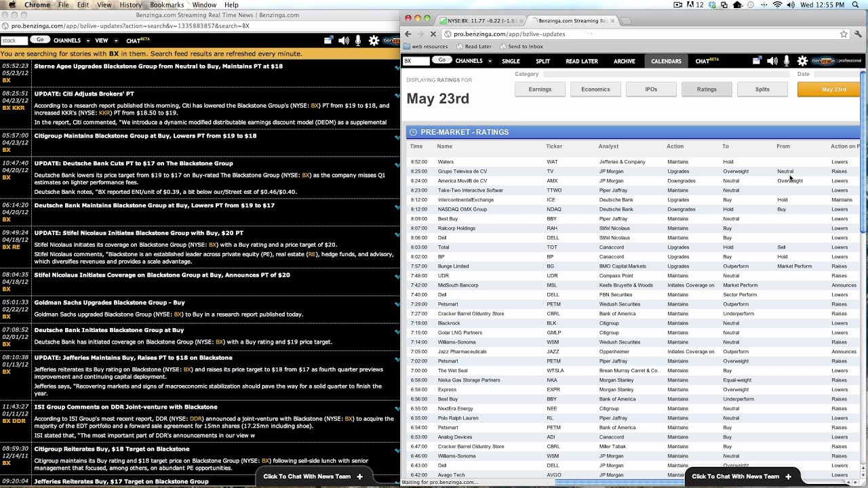This screenshot has width=868, height=488.
Task: Expand CHANNELS dropdown arrow in left window
Action: [x=87, y=41]
